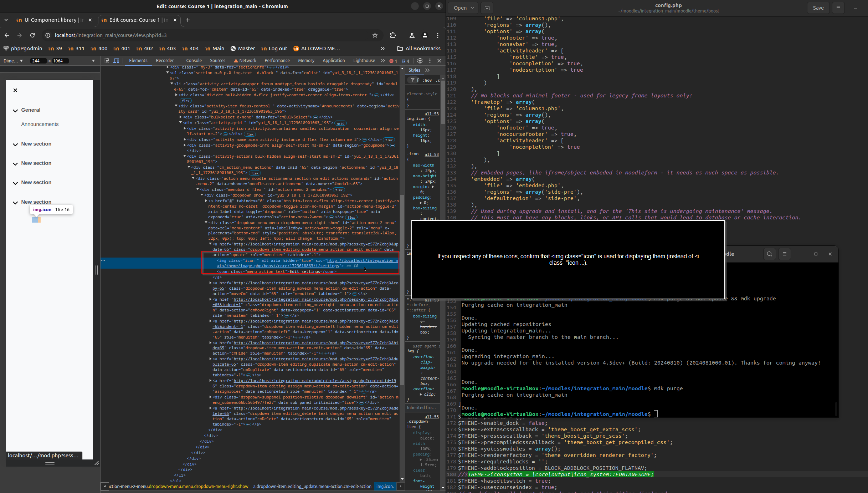868x493 pixels.
Task: Click the flex badge beside action-menu-2-menubar
Action: 339,190
